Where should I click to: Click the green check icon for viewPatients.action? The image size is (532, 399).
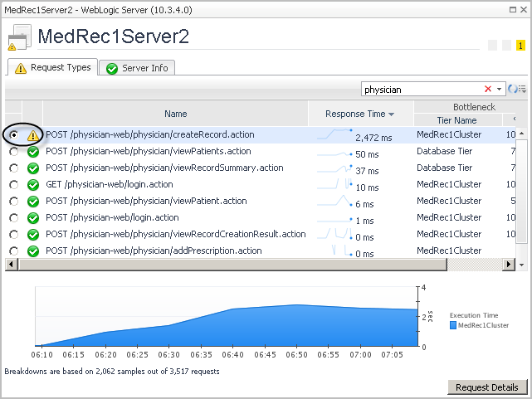pyautogui.click(x=33, y=152)
